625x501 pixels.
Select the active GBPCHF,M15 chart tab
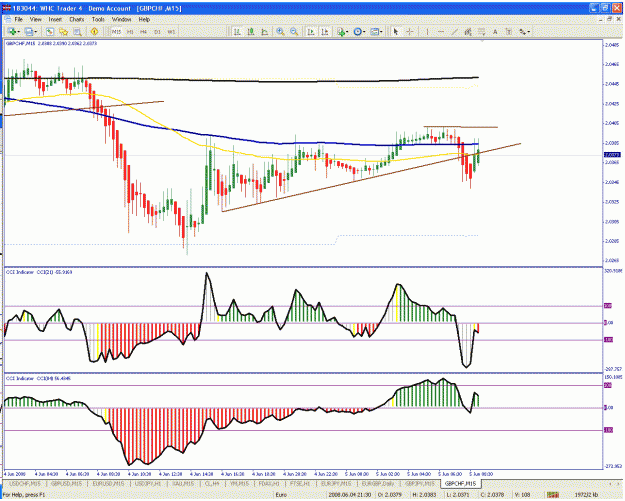pyautogui.click(x=460, y=483)
